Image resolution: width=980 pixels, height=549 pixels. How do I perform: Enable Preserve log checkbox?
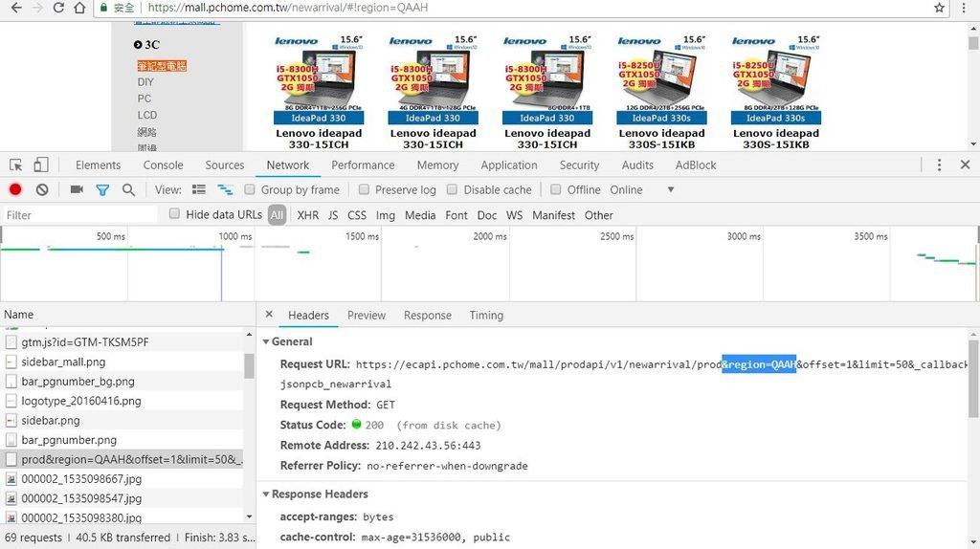(363, 189)
